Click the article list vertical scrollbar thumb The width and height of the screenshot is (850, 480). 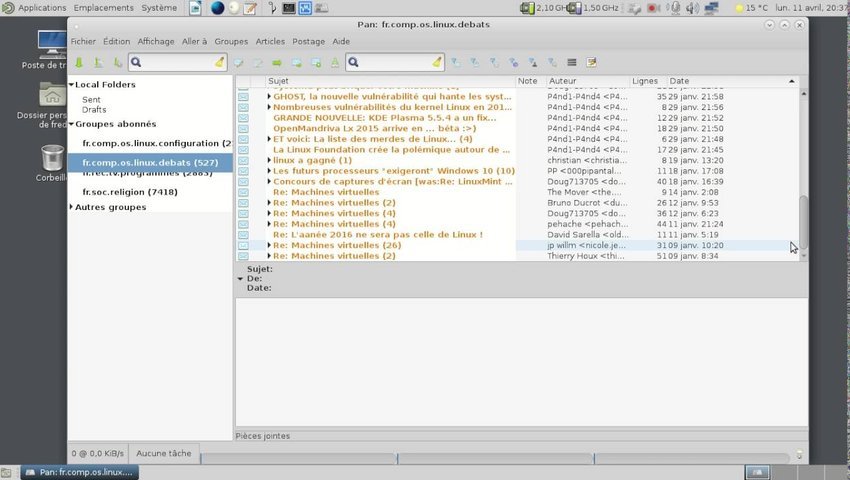point(803,222)
